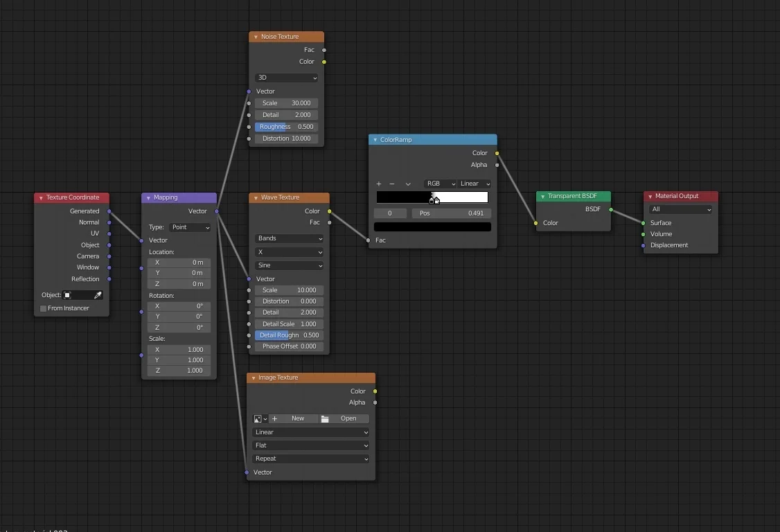Open the 3D dimensions dropdown in Noise Texture
Viewport: 780px width, 532px height.
(286, 78)
